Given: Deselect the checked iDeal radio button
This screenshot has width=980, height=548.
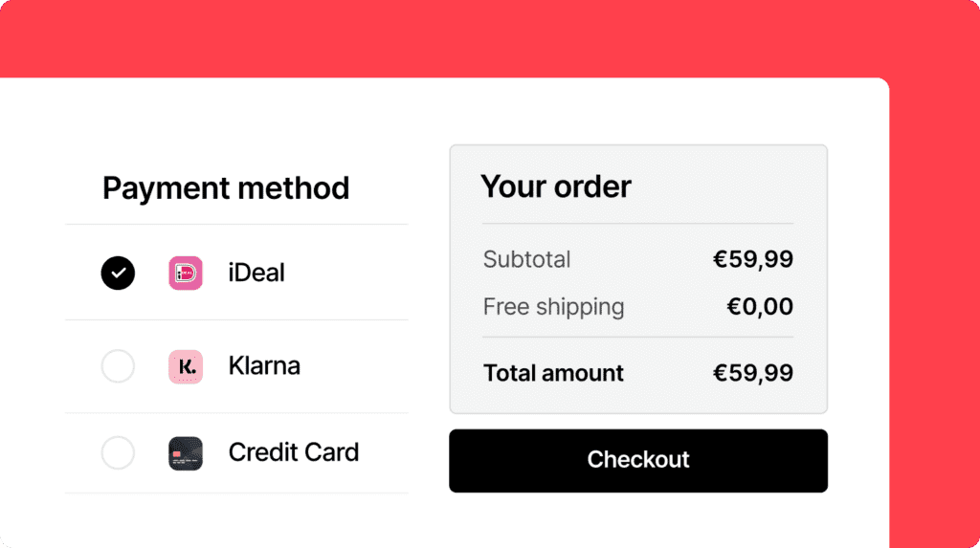Looking at the screenshot, I should click(118, 274).
